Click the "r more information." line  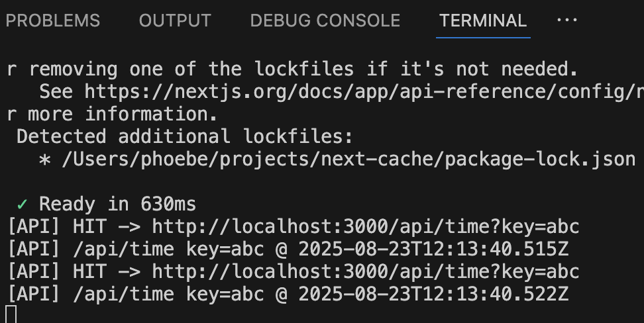pos(112,114)
